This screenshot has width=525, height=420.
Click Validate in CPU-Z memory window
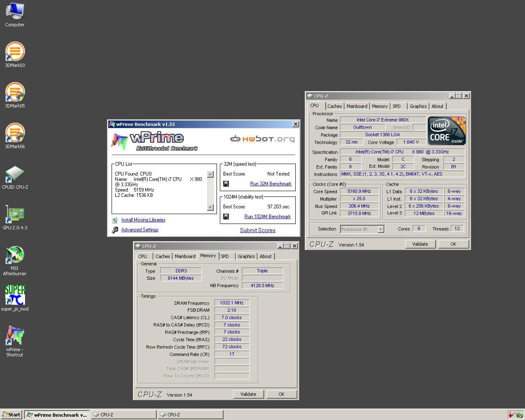248,394
